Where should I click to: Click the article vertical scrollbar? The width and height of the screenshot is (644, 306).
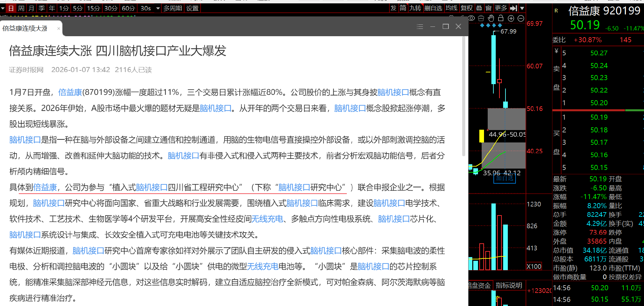464,97
